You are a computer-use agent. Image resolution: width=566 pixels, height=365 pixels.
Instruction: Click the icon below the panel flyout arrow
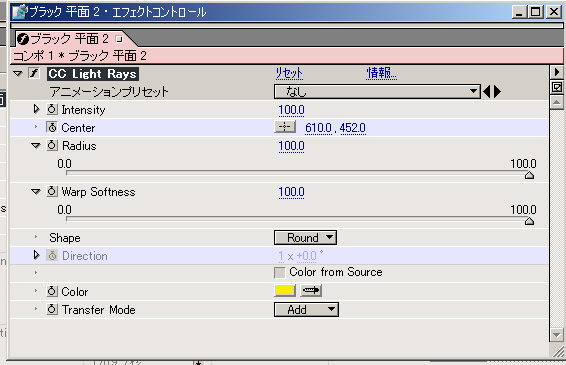pos(557,87)
